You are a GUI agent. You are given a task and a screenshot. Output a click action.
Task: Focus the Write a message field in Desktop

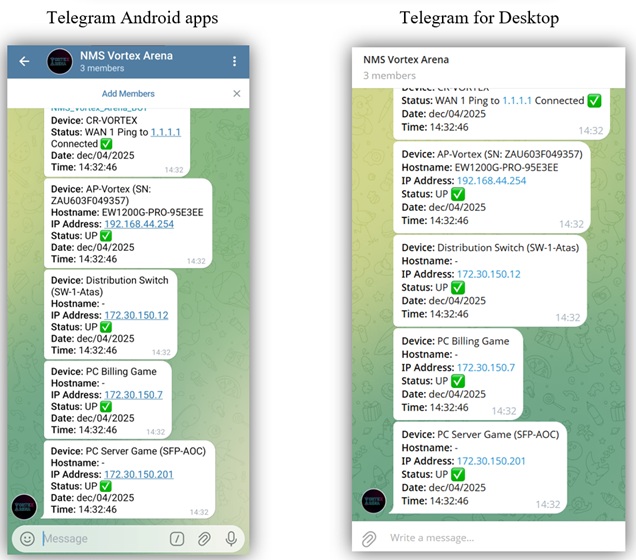tap(432, 538)
